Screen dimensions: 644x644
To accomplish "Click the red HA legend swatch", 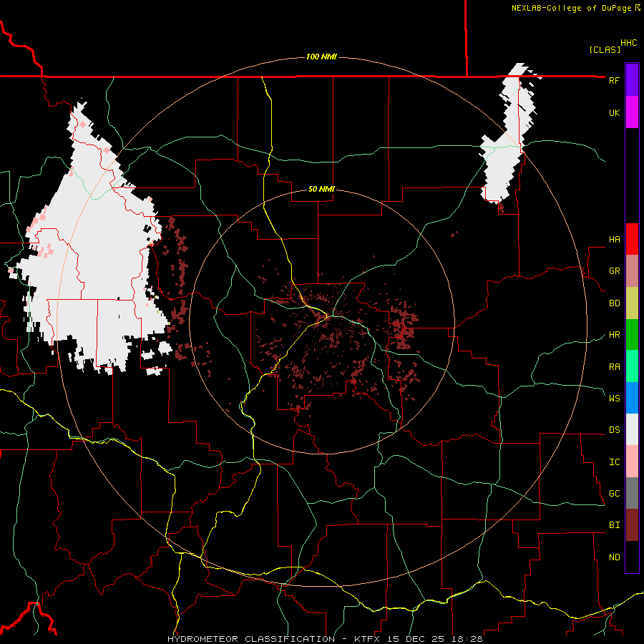I will 632,239.
